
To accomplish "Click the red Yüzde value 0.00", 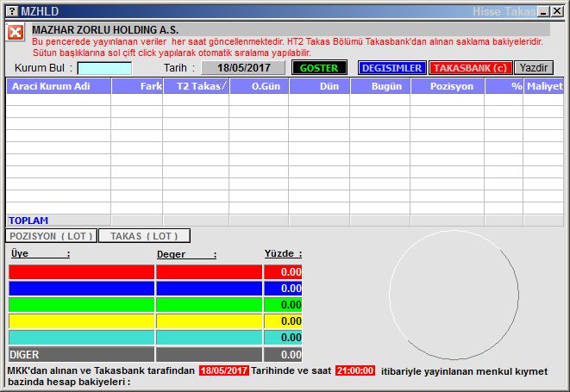I will [x=283, y=272].
